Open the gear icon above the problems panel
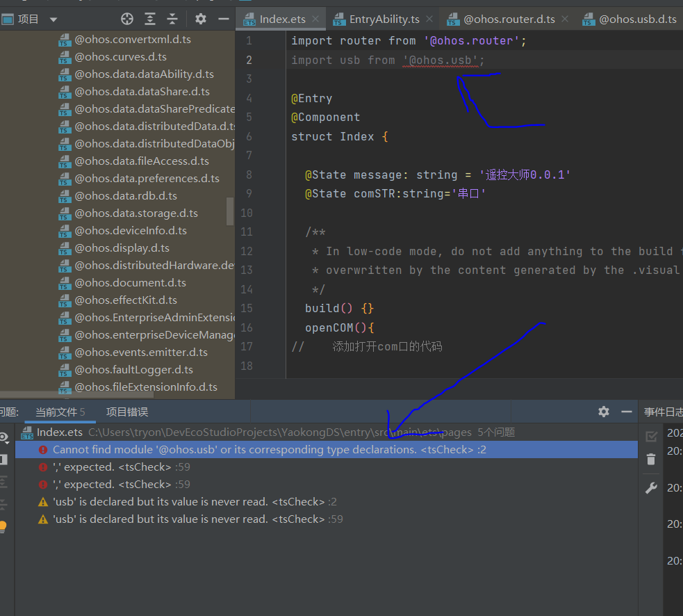 603,412
